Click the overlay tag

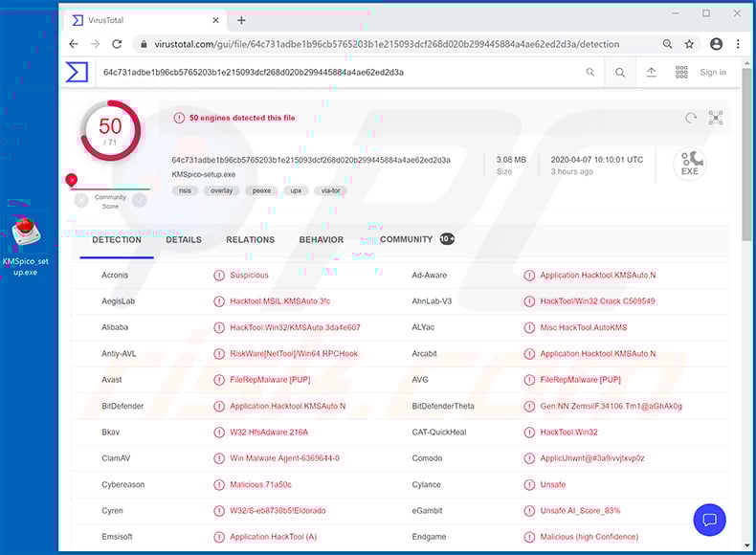click(221, 191)
